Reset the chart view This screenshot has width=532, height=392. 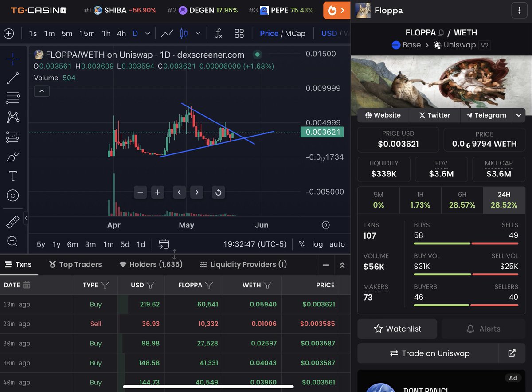coord(218,192)
